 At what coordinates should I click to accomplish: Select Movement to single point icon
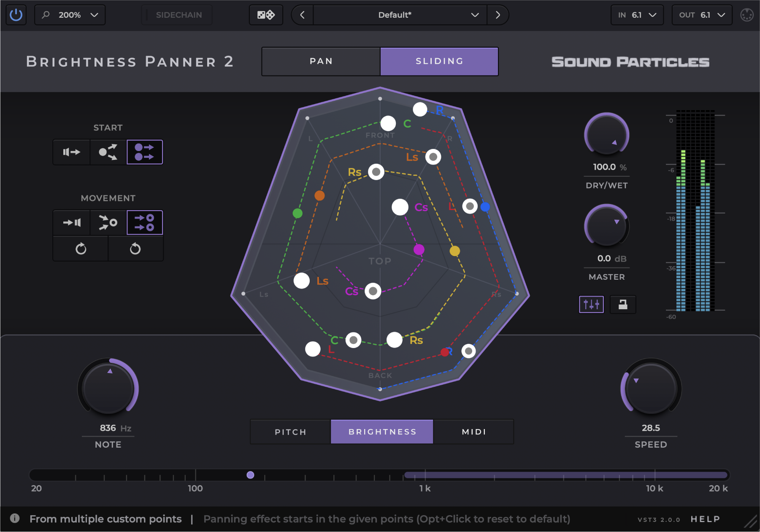(72, 222)
